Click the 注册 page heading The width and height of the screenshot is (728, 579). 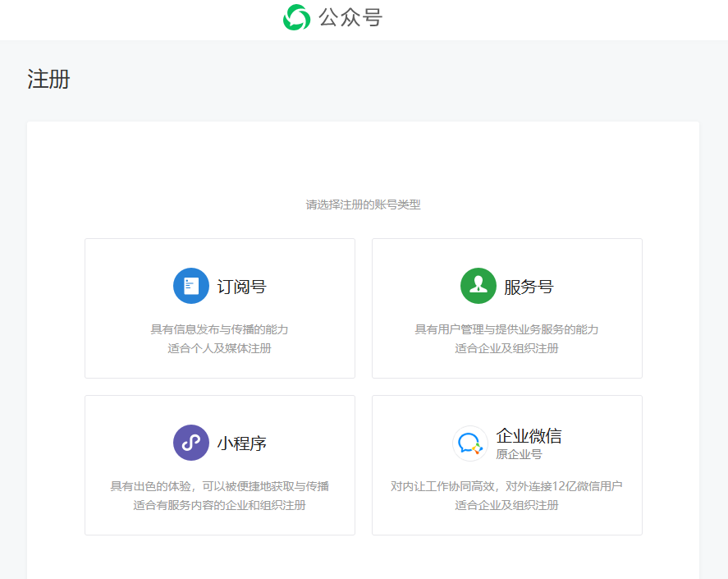coord(48,80)
